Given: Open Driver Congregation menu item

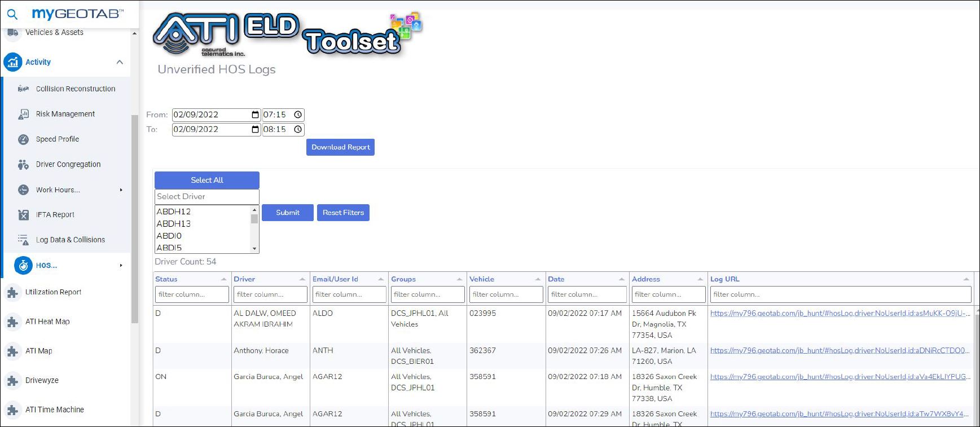Looking at the screenshot, I should (x=68, y=165).
